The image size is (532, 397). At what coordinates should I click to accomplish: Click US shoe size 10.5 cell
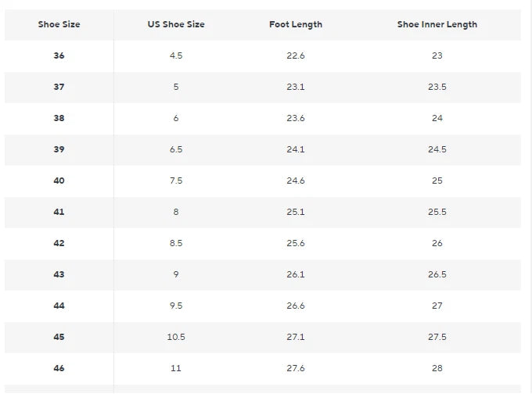tap(176, 337)
